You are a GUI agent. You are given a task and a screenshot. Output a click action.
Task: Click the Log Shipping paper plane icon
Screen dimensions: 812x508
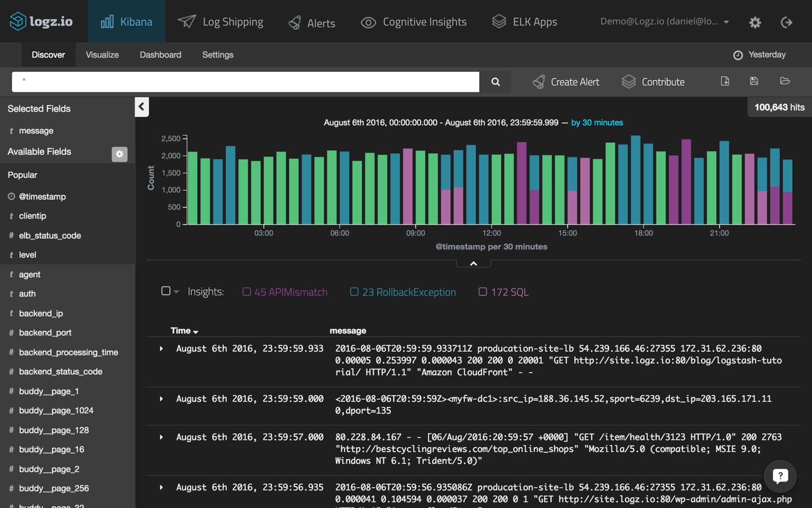click(187, 21)
